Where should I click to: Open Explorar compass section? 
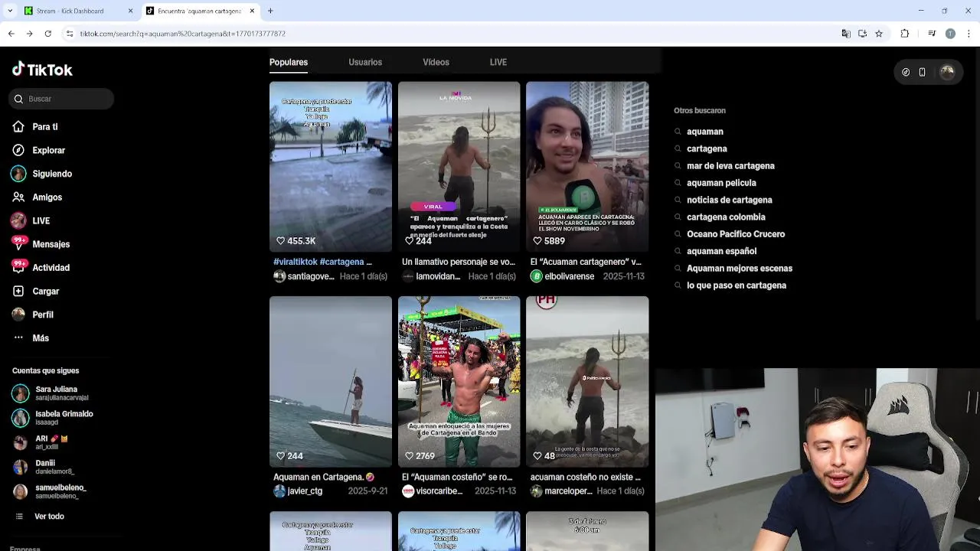[39, 151]
